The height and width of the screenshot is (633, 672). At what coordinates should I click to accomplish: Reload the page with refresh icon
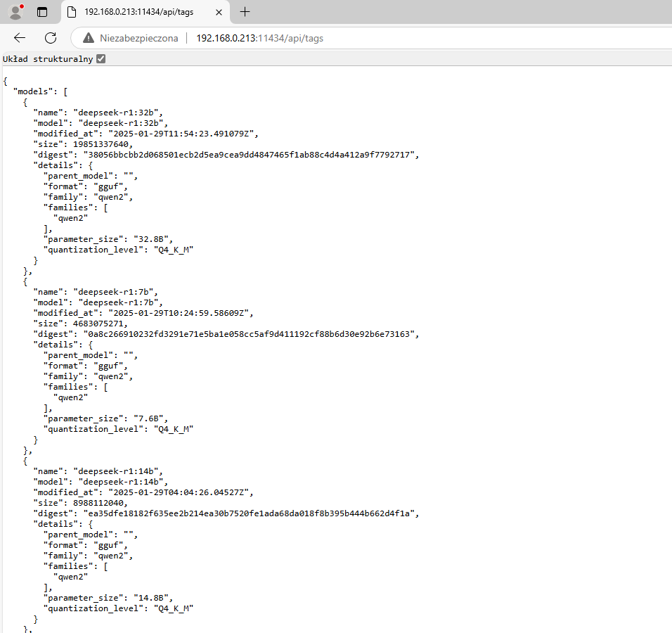pos(51,38)
